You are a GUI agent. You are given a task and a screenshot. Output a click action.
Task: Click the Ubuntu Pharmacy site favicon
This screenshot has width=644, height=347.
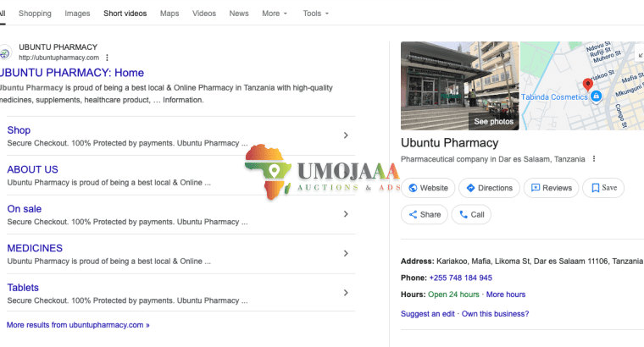[x=5, y=52]
